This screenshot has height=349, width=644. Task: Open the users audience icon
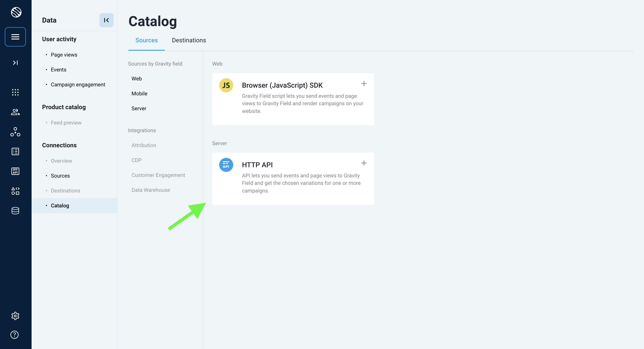tap(15, 112)
